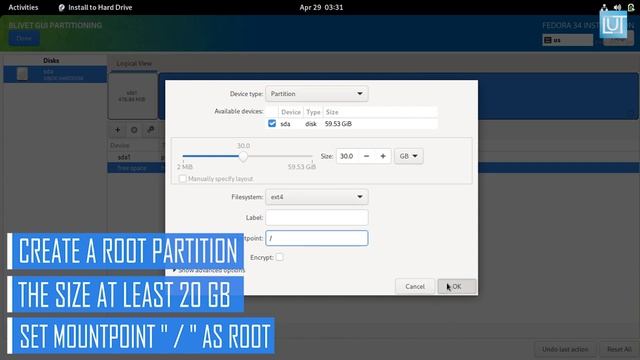Click the power icon in top bar
The image size is (640, 360).
click(x=631, y=7)
